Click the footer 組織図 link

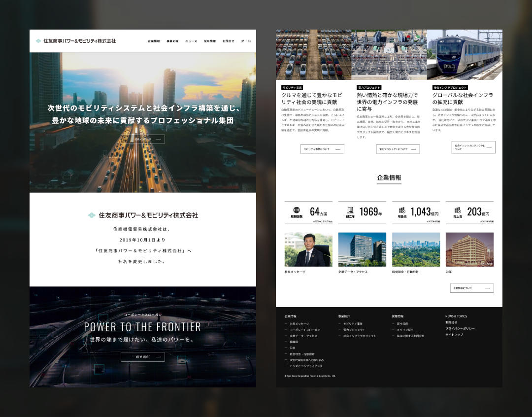[x=294, y=342]
